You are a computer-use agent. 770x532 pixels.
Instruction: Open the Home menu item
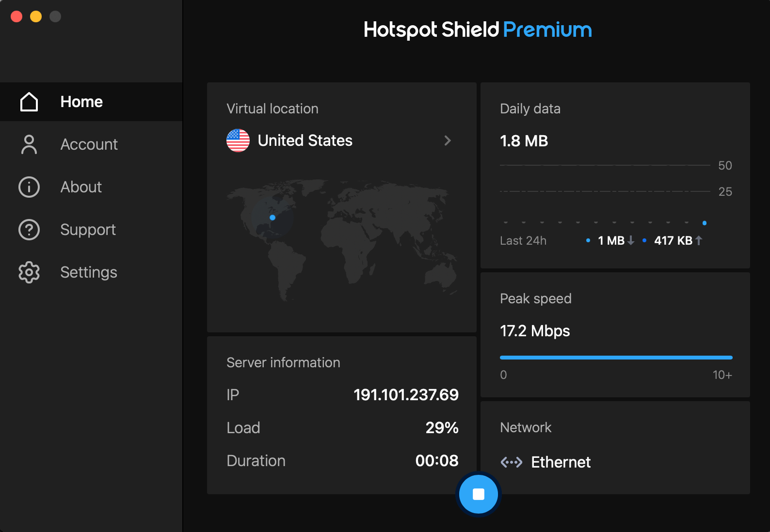click(x=91, y=102)
